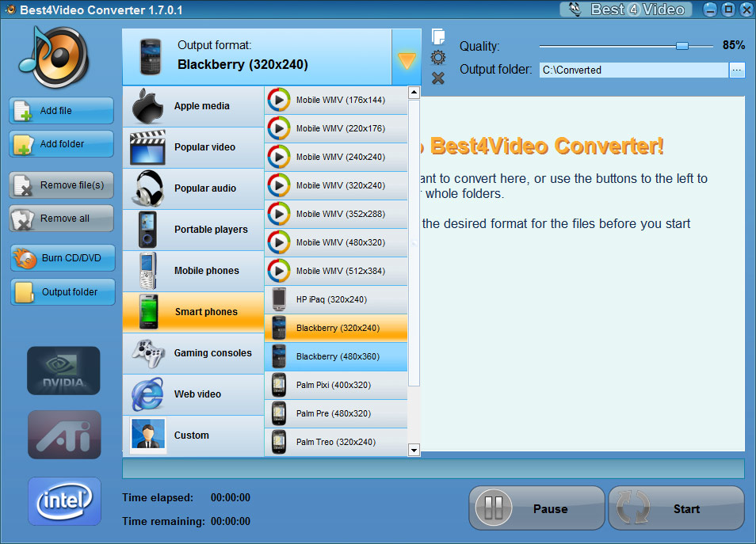Open the Web video category

193,394
